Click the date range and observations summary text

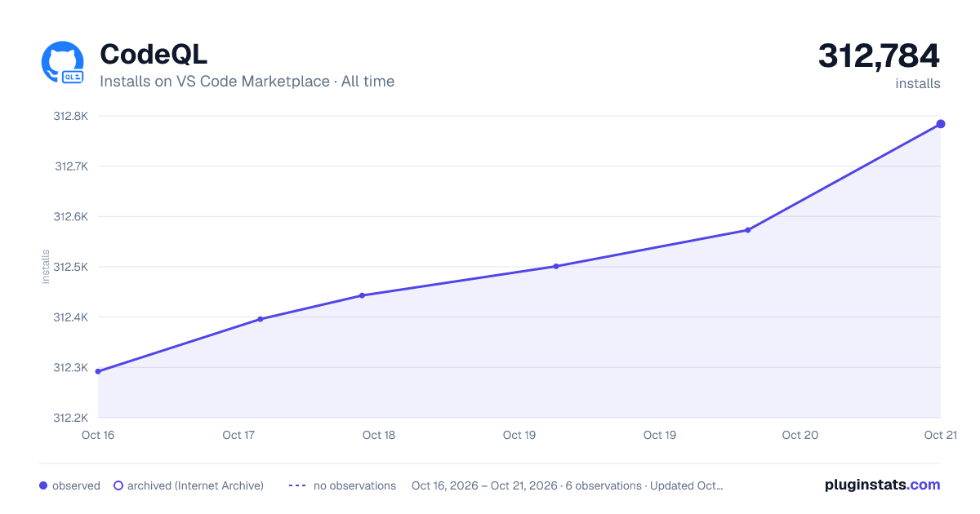point(568,485)
